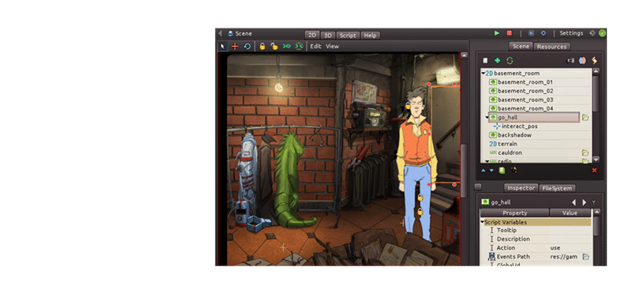The width and height of the screenshot is (644, 301).
Task: Click the Events Path browse folder icon
Action: pos(586,257)
